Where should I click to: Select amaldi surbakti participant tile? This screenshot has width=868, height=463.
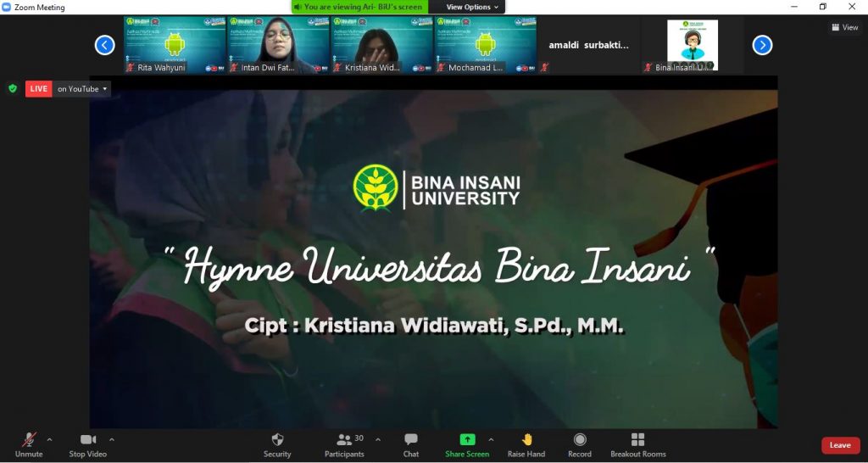click(589, 45)
